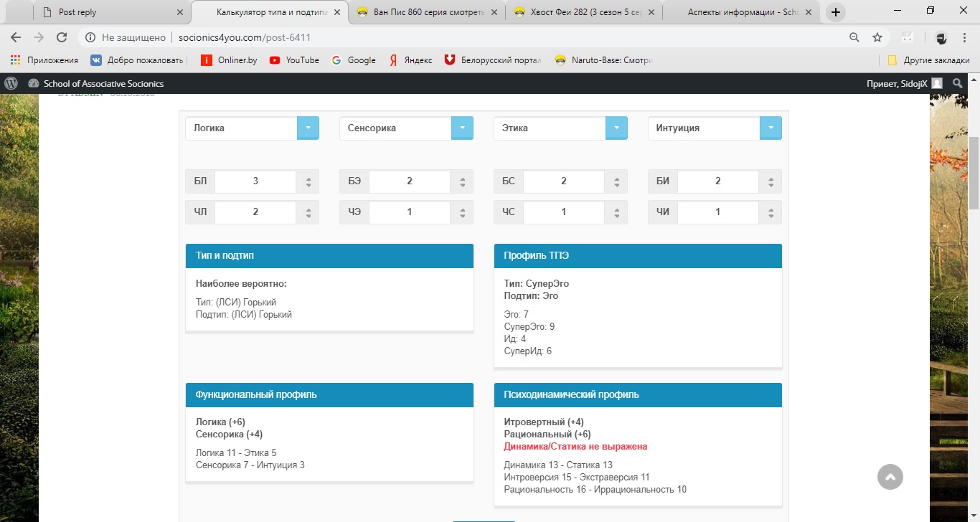The width and height of the screenshot is (980, 522).
Task: Click the 'Профиль ТПЭ' panel header
Action: coord(638,256)
